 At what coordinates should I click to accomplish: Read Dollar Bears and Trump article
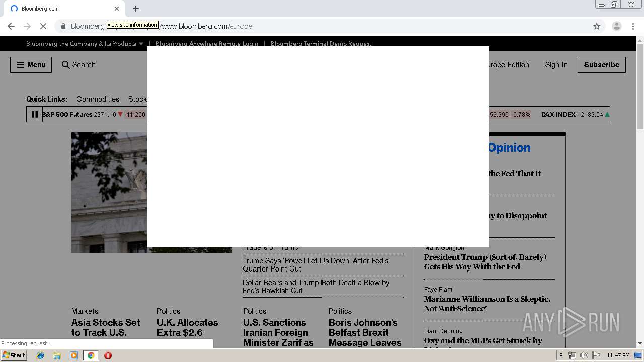click(316, 287)
